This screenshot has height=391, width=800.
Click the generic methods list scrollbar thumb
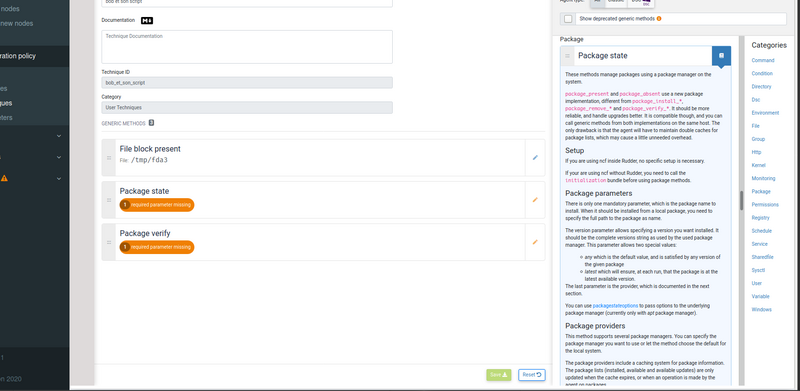tap(741, 200)
